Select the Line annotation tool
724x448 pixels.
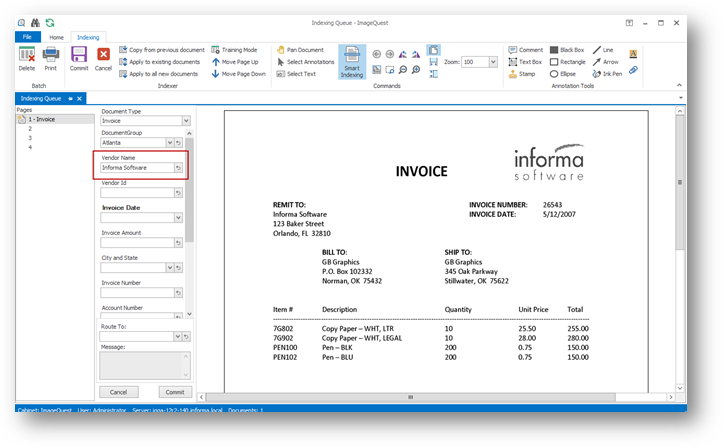(603, 50)
